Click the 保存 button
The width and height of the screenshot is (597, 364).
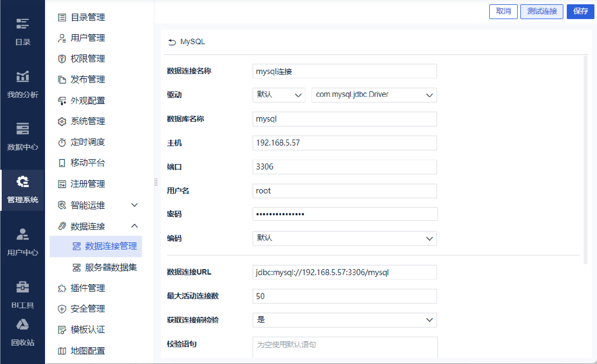pyautogui.click(x=580, y=11)
